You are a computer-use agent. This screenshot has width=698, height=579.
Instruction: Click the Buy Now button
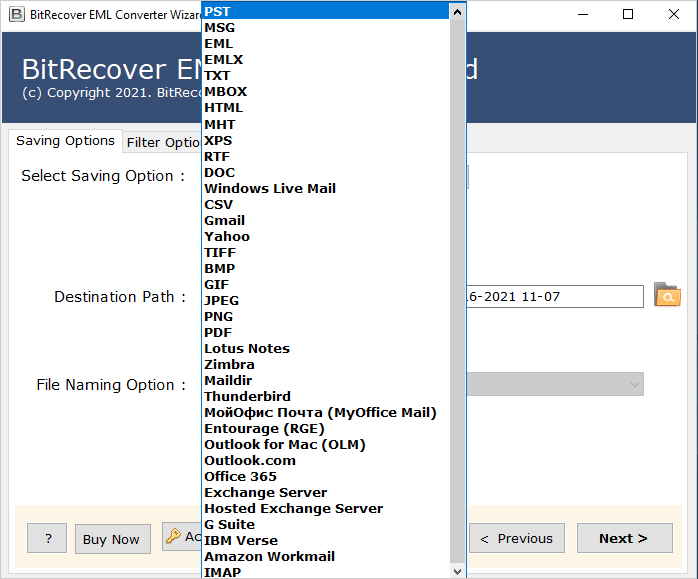coord(113,539)
